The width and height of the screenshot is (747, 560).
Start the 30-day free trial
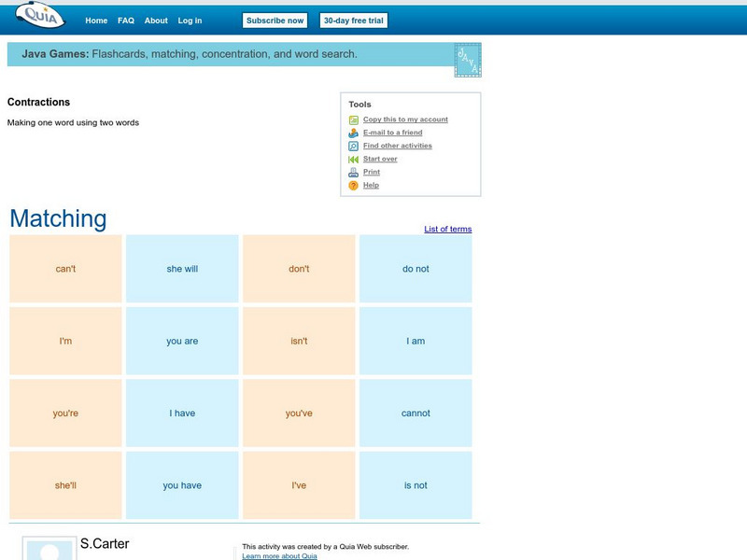[356, 20]
